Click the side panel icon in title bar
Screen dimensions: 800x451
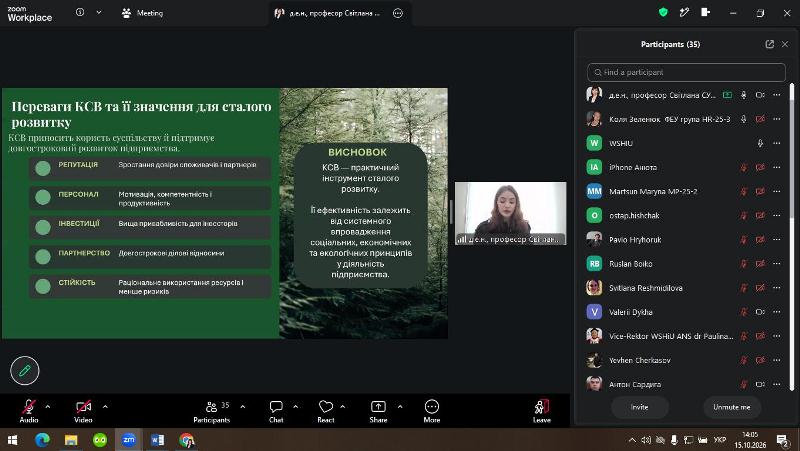coord(706,12)
